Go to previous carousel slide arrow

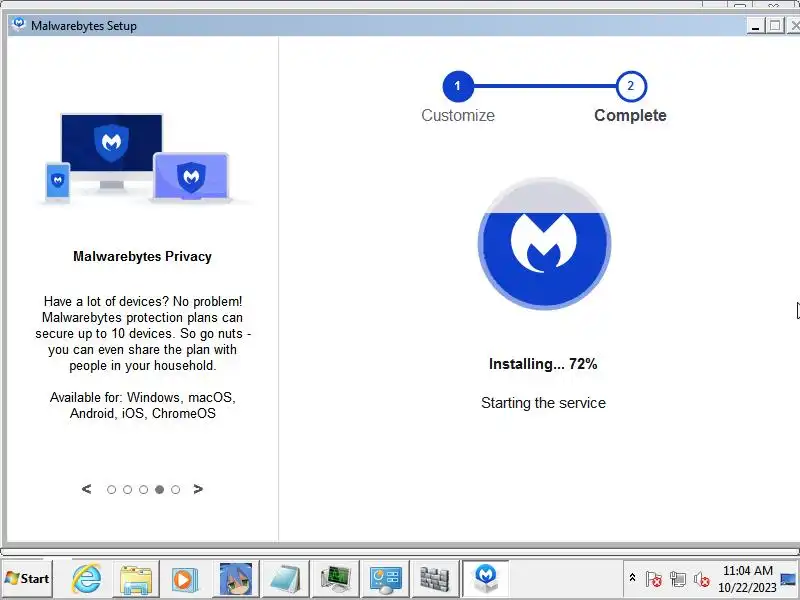pyautogui.click(x=87, y=489)
